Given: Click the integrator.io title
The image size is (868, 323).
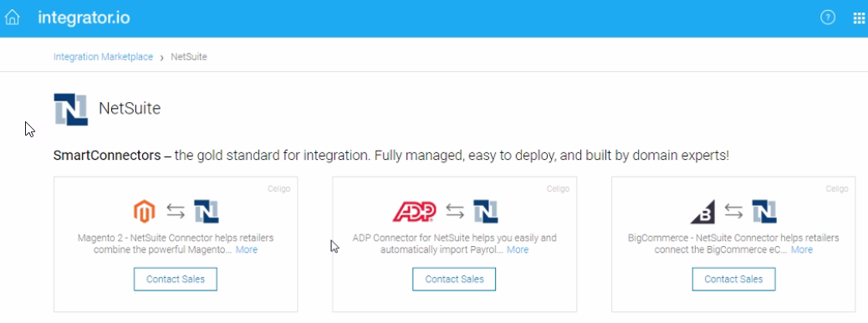Looking at the screenshot, I should [x=84, y=18].
